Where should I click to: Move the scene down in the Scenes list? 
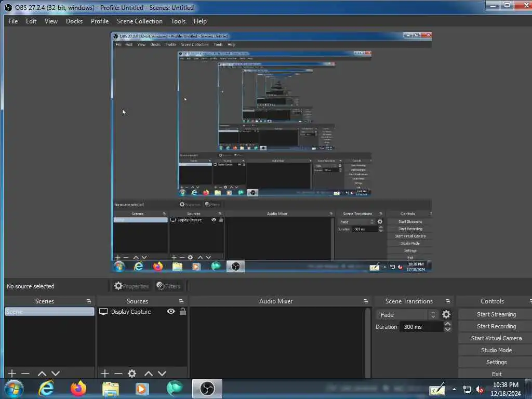point(56,374)
